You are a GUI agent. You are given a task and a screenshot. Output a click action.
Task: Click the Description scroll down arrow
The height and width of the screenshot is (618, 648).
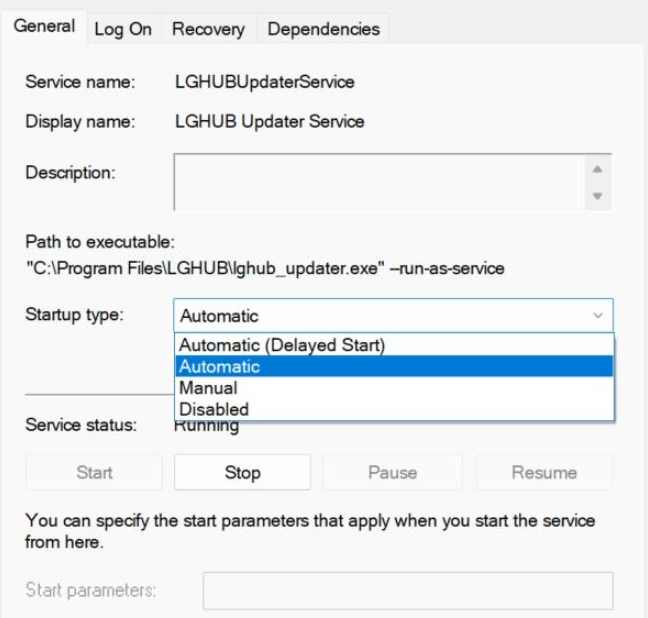point(597,196)
